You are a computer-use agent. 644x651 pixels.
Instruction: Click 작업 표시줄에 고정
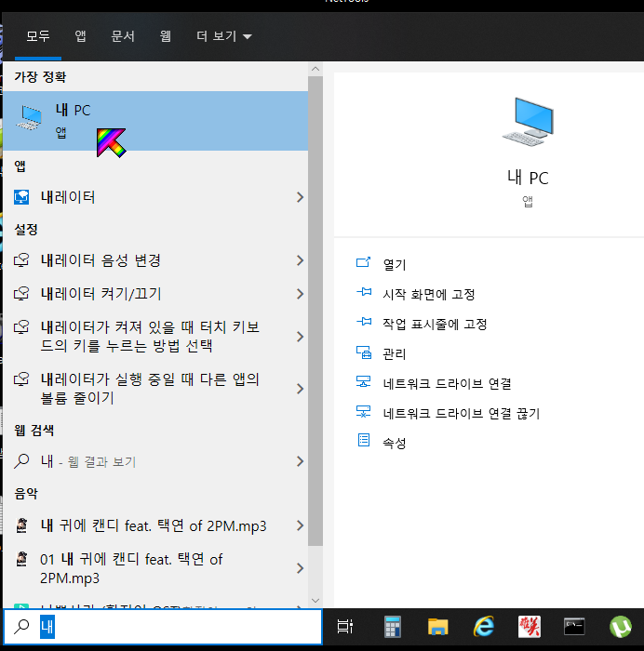point(435,324)
